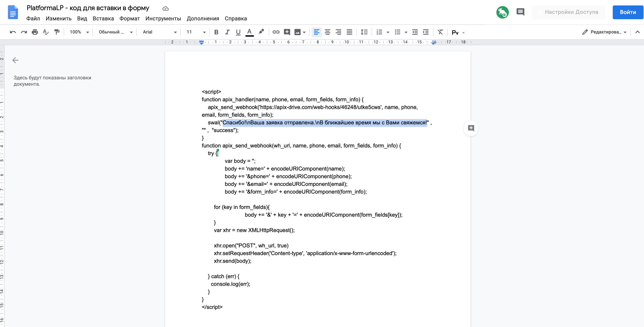The height and width of the screenshot is (327, 644).
Task: Insert image icon in toolbar
Action: pos(297,32)
